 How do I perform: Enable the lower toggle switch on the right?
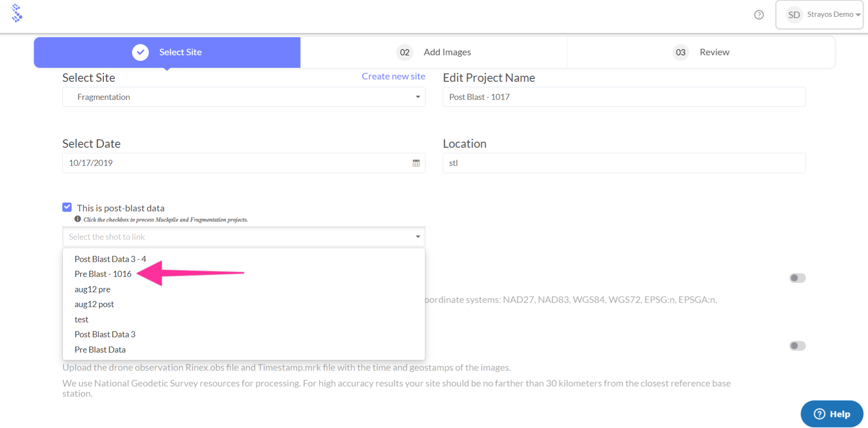click(797, 346)
